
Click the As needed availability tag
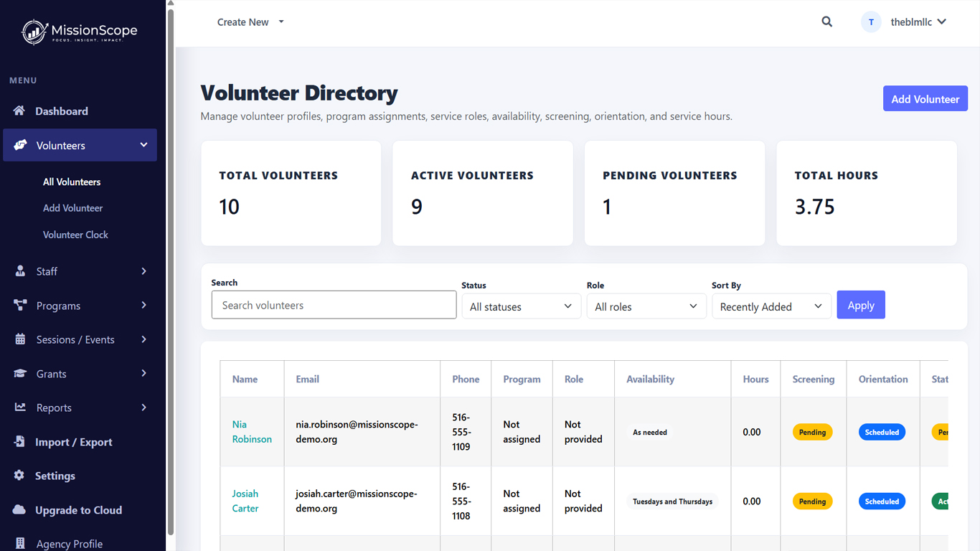click(650, 433)
